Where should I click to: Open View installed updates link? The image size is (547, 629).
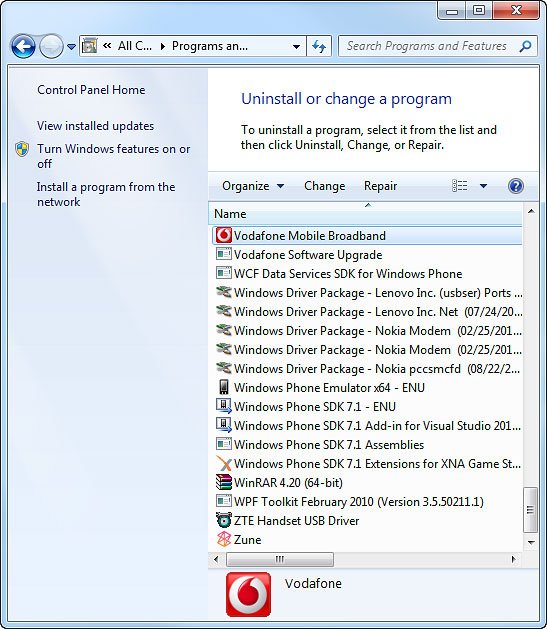click(x=95, y=126)
